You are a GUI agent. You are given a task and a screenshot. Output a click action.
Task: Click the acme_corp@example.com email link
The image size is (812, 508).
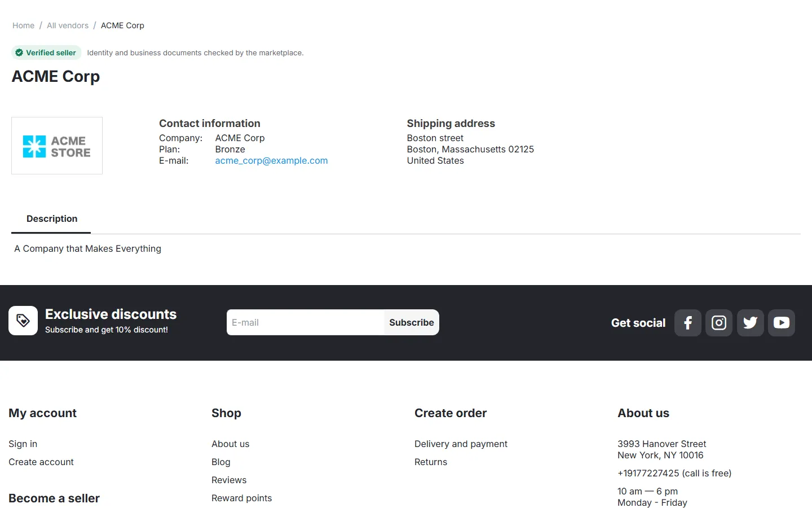271,161
